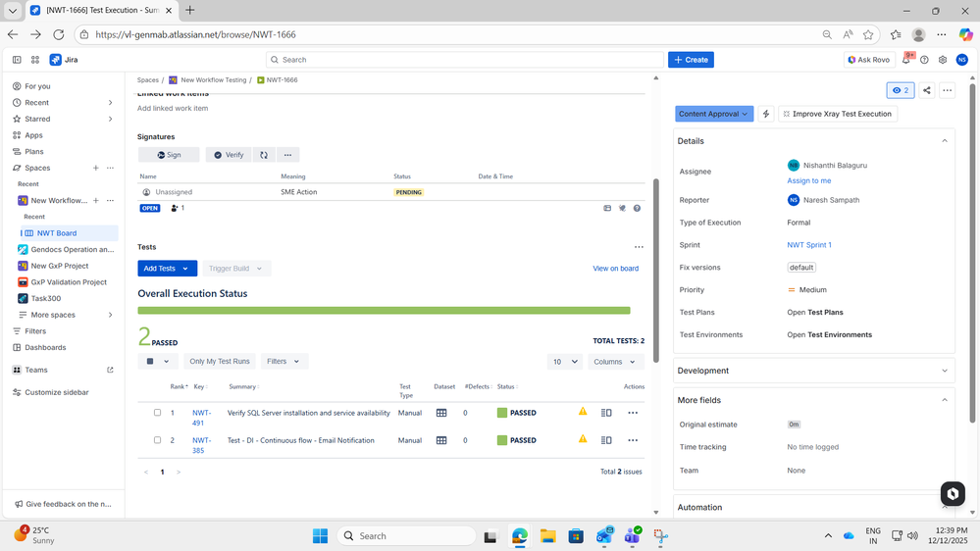Toggle watch on this work item
Viewport: 980px width, 551px height.
click(x=900, y=90)
